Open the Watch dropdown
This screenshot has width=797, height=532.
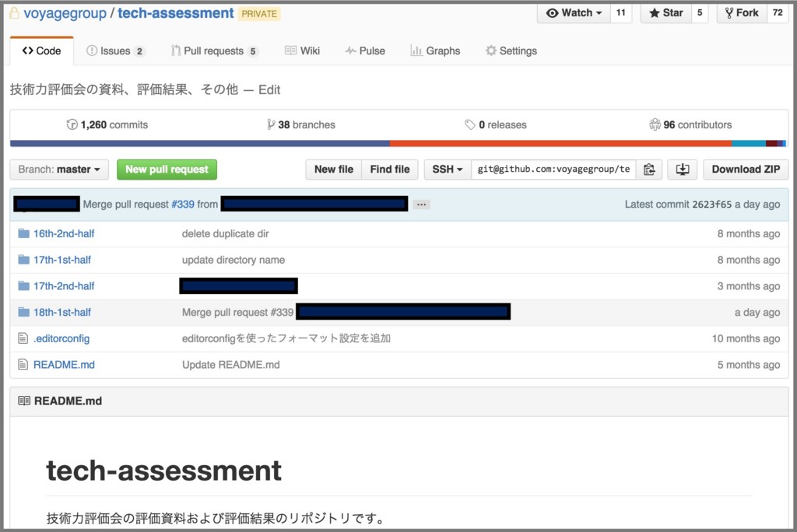coord(574,13)
